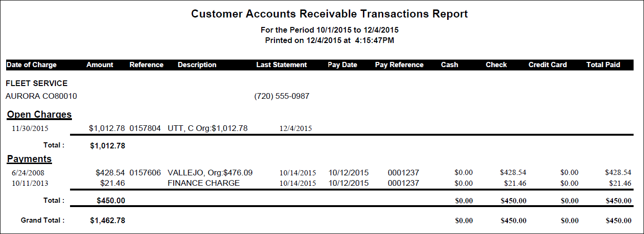Click the $1,462.78 grand total amount
Image resolution: width=644 pixels, height=234 pixels.
[107, 220]
